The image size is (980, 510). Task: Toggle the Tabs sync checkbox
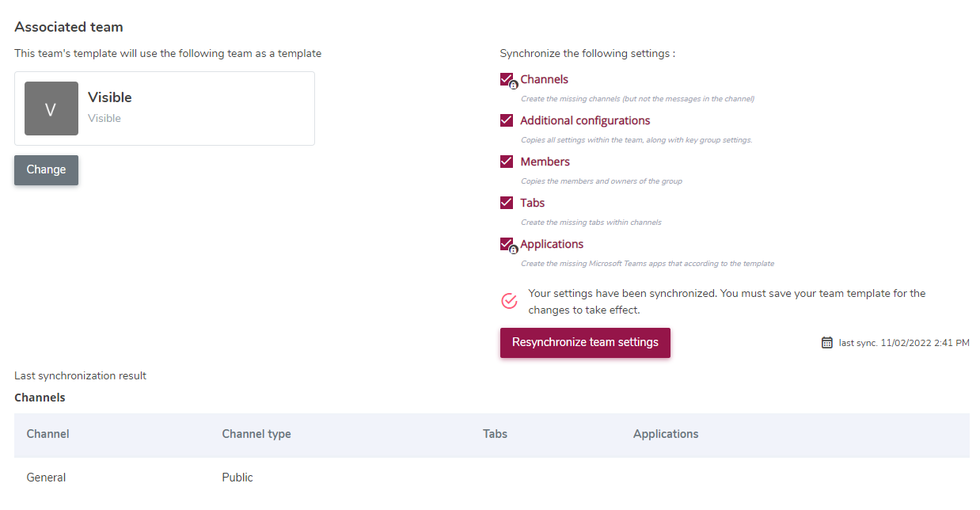tap(507, 203)
